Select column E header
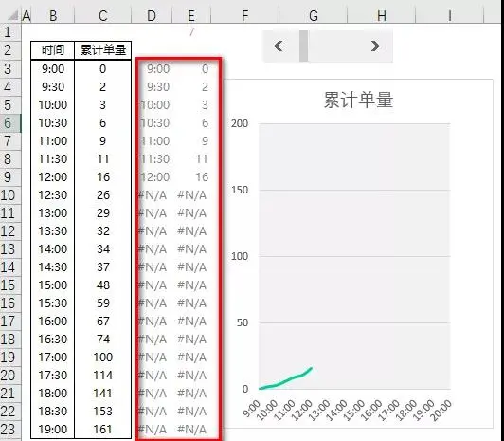504x441 pixels. [191, 15]
